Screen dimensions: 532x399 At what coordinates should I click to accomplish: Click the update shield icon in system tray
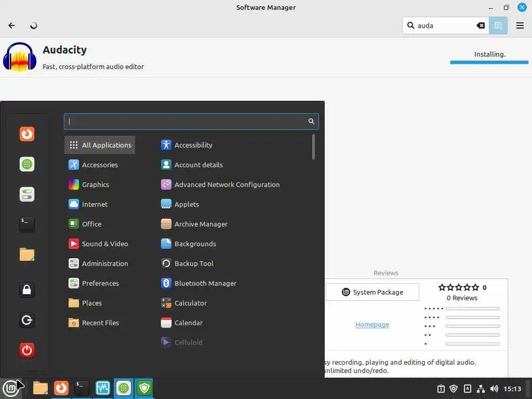454,389
